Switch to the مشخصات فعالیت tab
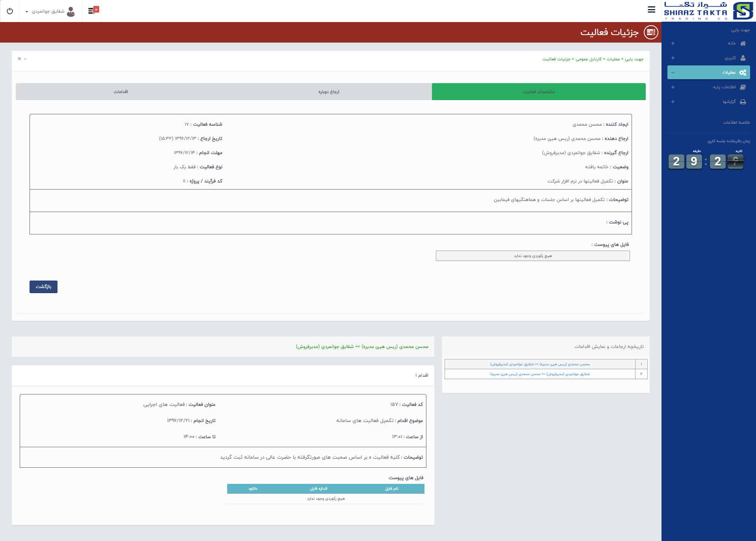 (x=539, y=91)
